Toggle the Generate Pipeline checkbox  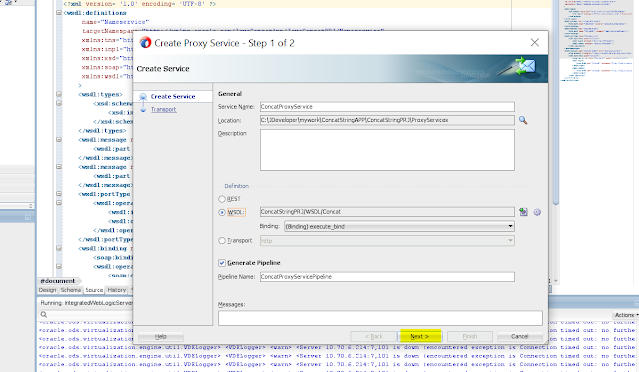(x=222, y=263)
